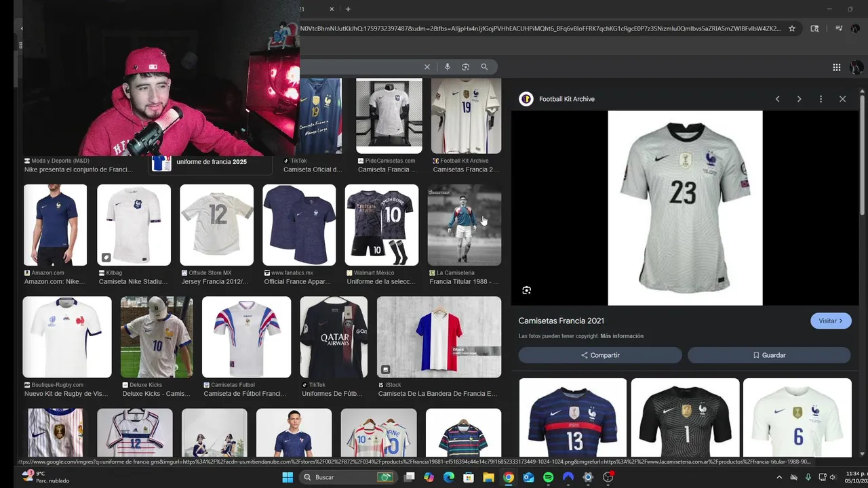Close the image preview panel
The image size is (868, 488).
tap(843, 99)
